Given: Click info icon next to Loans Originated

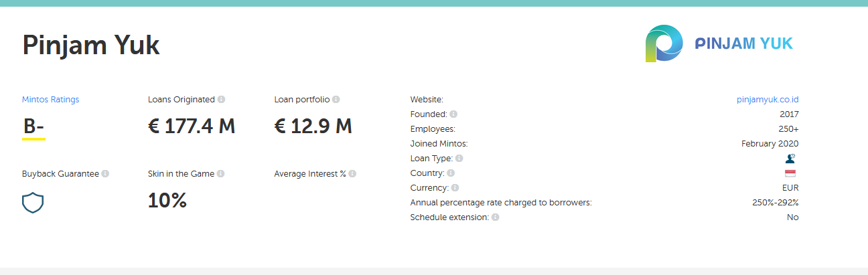Looking at the screenshot, I should click(222, 100).
